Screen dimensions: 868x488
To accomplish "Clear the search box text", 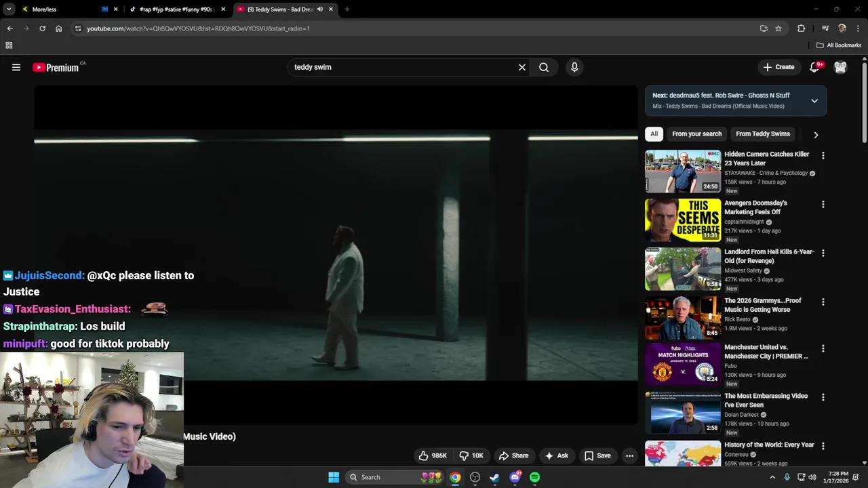I will click(x=522, y=67).
